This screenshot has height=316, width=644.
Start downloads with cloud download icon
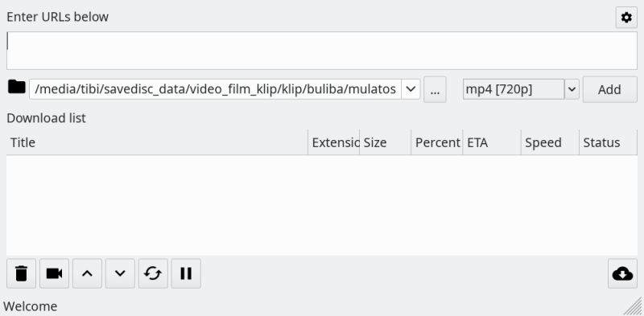tap(622, 273)
